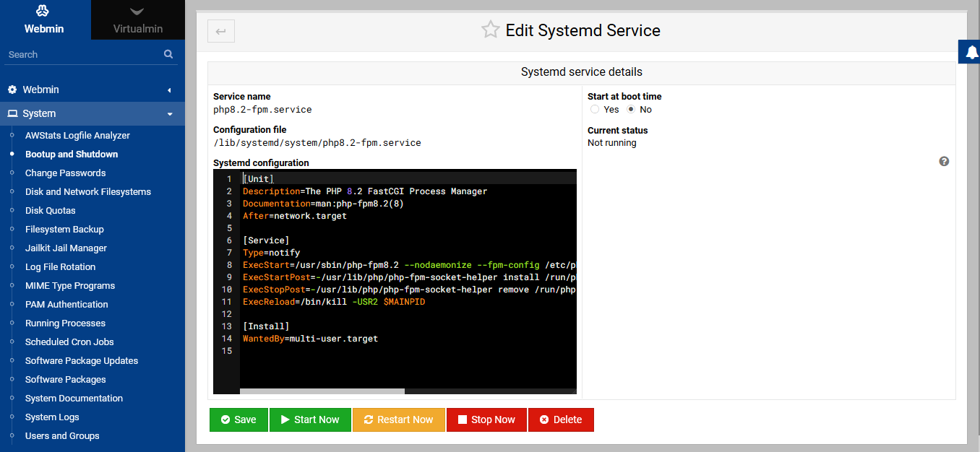
Task: Open Disk Quotas module
Action: coord(51,210)
